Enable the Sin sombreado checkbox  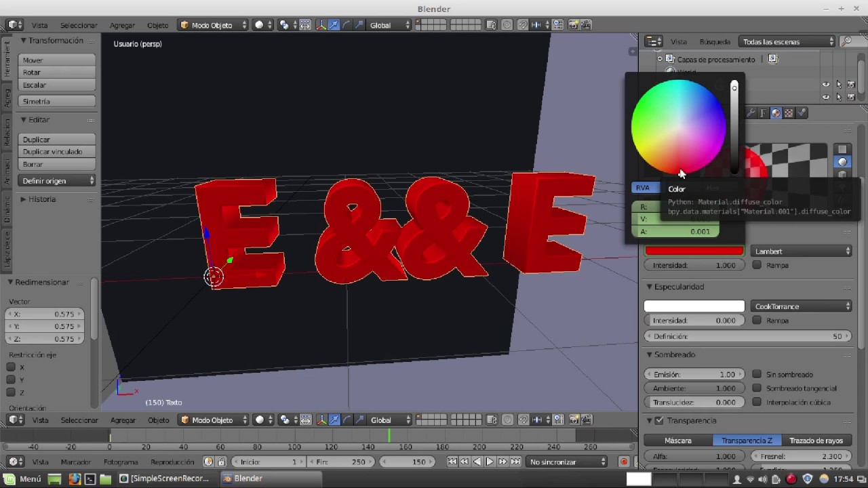(x=757, y=374)
